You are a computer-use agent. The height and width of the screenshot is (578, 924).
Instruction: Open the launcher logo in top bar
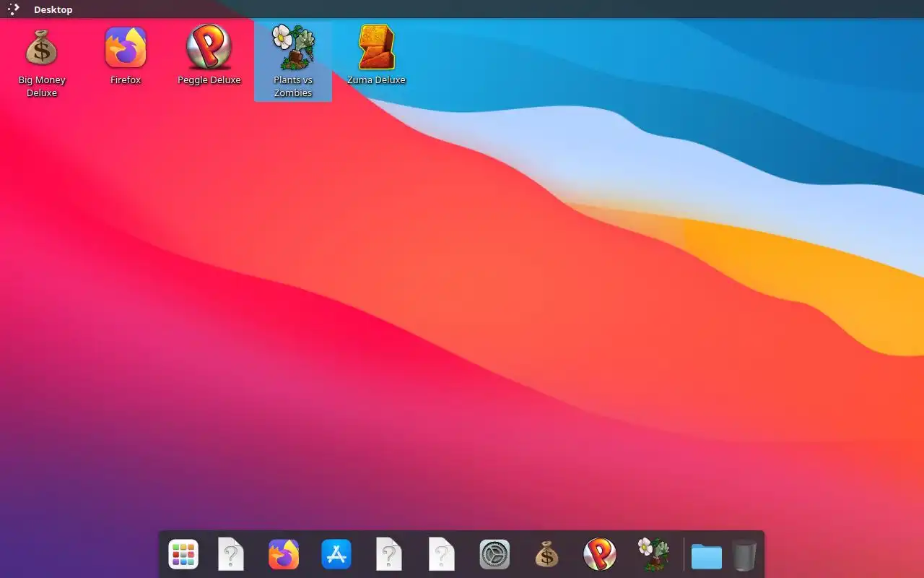point(13,9)
